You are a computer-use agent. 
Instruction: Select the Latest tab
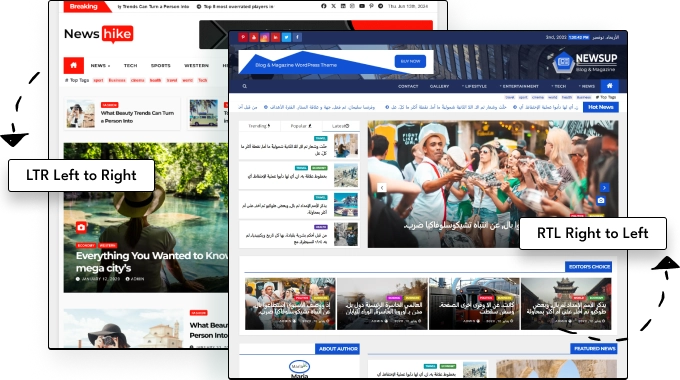point(340,126)
